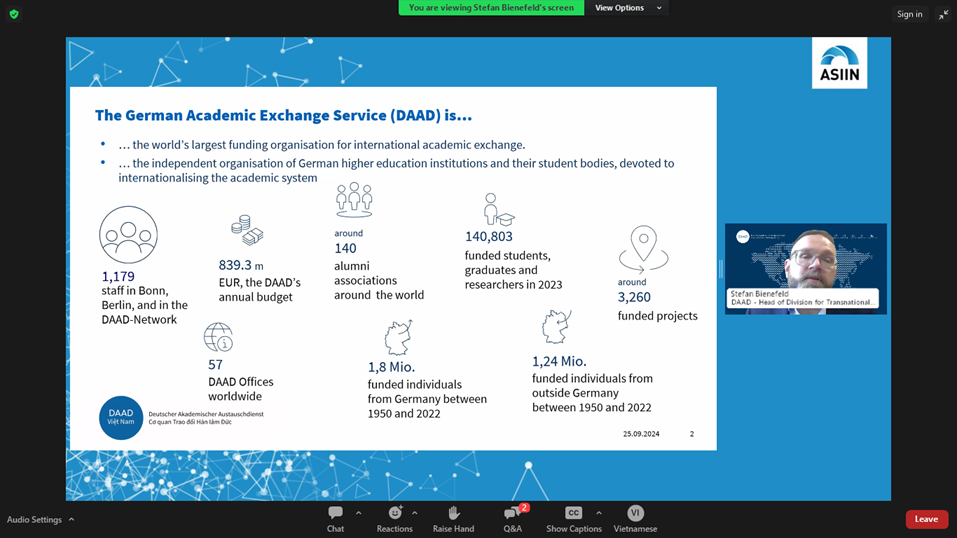Click the graduate student icon above 140,803
The width and height of the screenshot is (957, 538).
(499, 209)
